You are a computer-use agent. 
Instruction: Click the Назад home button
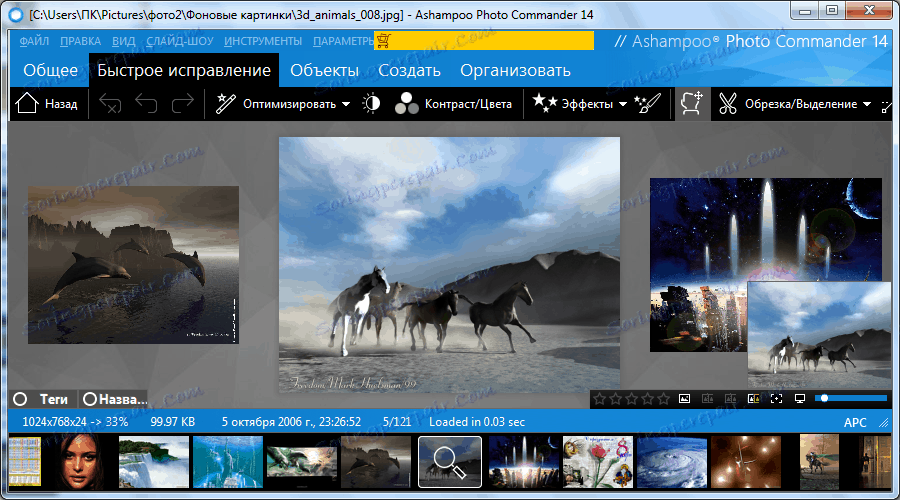[x=47, y=104]
